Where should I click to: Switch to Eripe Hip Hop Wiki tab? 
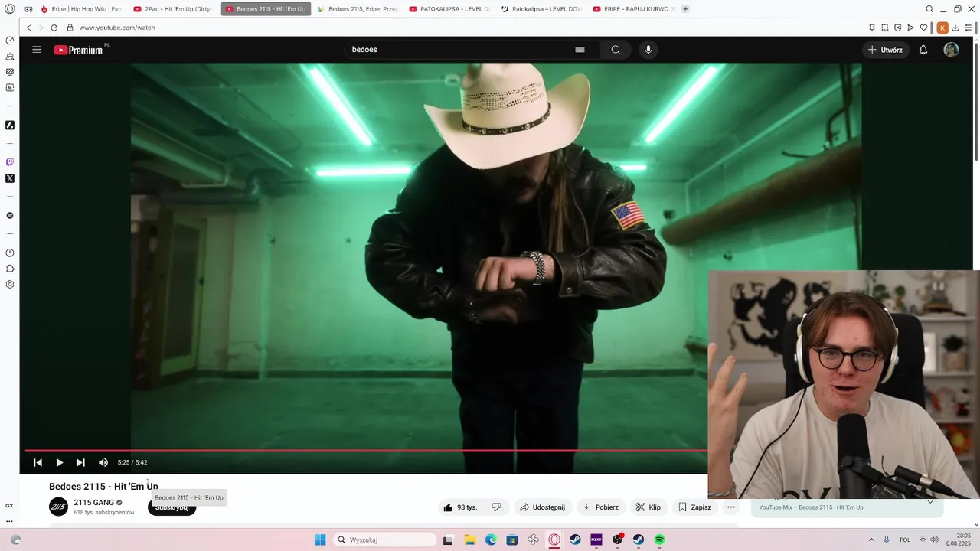[x=80, y=9]
